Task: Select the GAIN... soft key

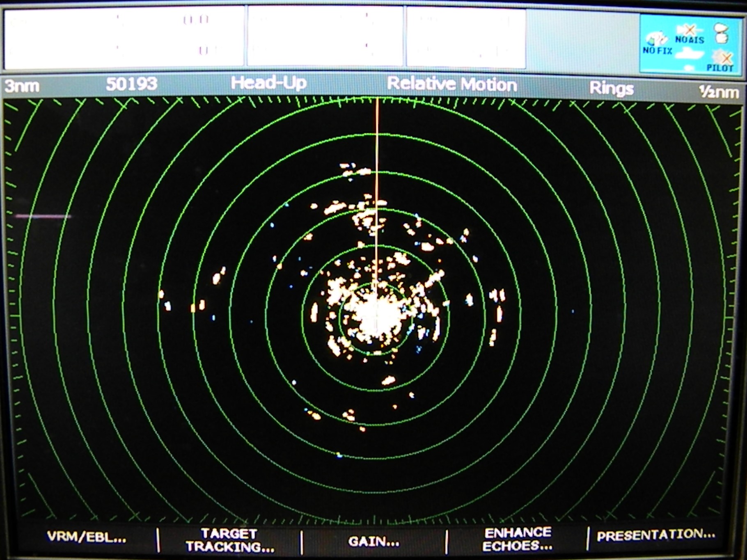Action: tap(373, 542)
